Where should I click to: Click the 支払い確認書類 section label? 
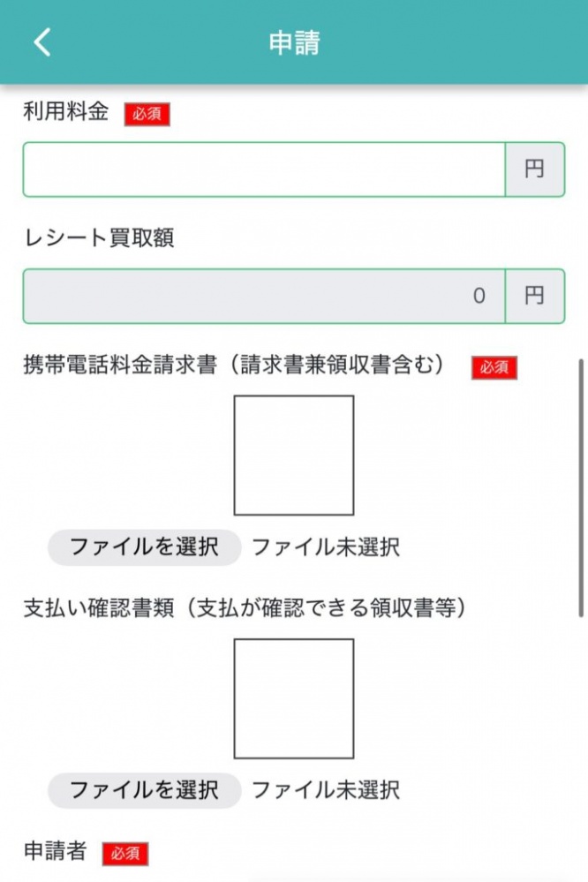point(245,608)
